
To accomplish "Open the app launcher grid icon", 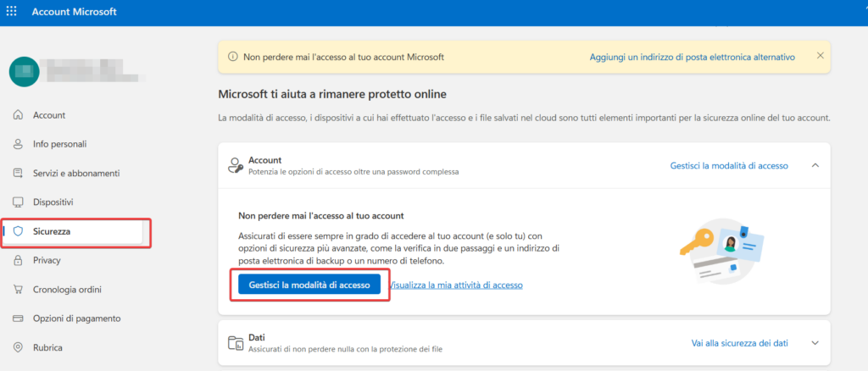I will point(12,12).
